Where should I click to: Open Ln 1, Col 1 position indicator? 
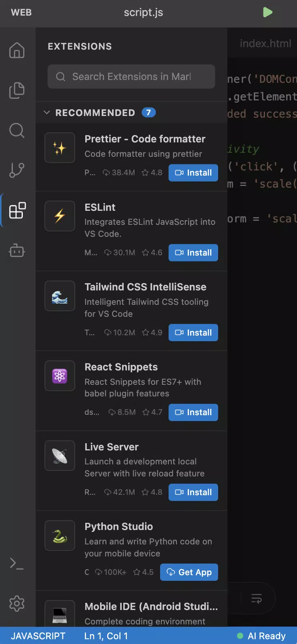click(106, 636)
